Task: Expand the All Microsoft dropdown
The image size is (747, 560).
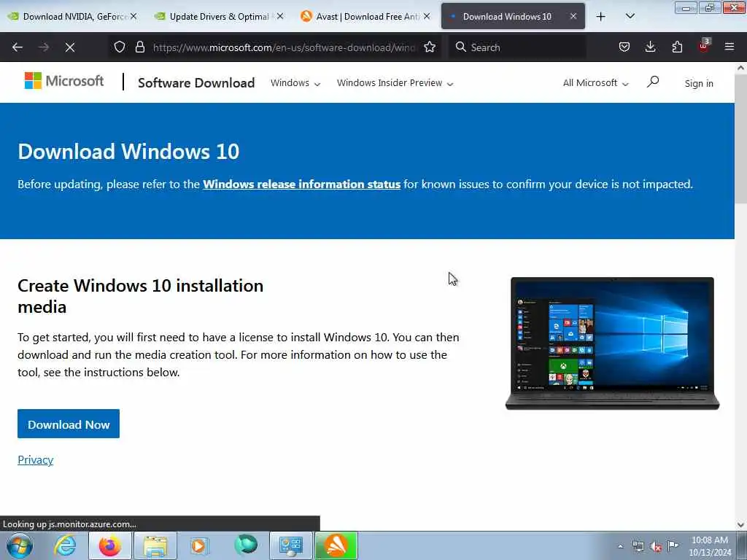Action: coord(595,83)
